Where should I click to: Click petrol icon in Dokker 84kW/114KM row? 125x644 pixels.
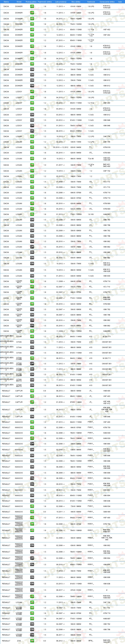[32, 35]
